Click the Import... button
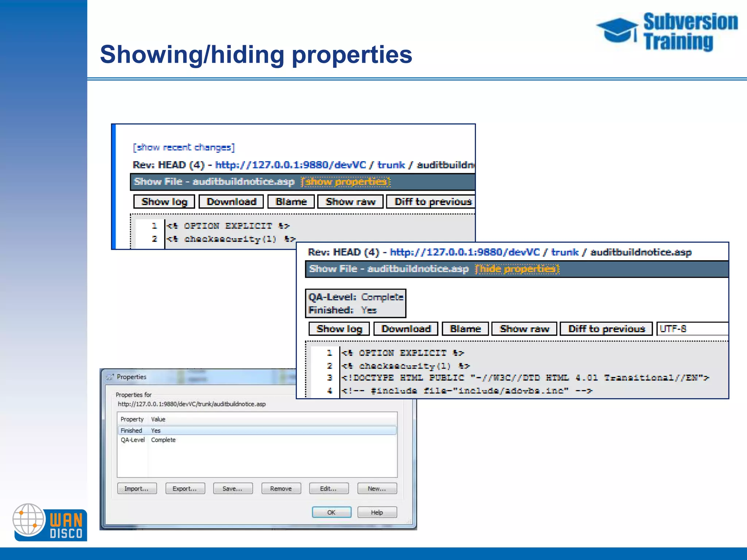 (136, 489)
